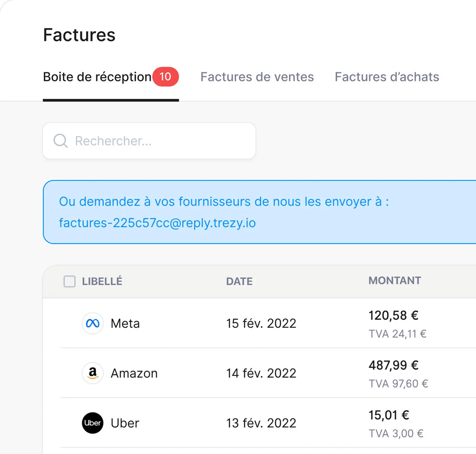Click the Uber logo icon
Image resolution: width=476 pixels, height=454 pixels.
[x=93, y=423]
